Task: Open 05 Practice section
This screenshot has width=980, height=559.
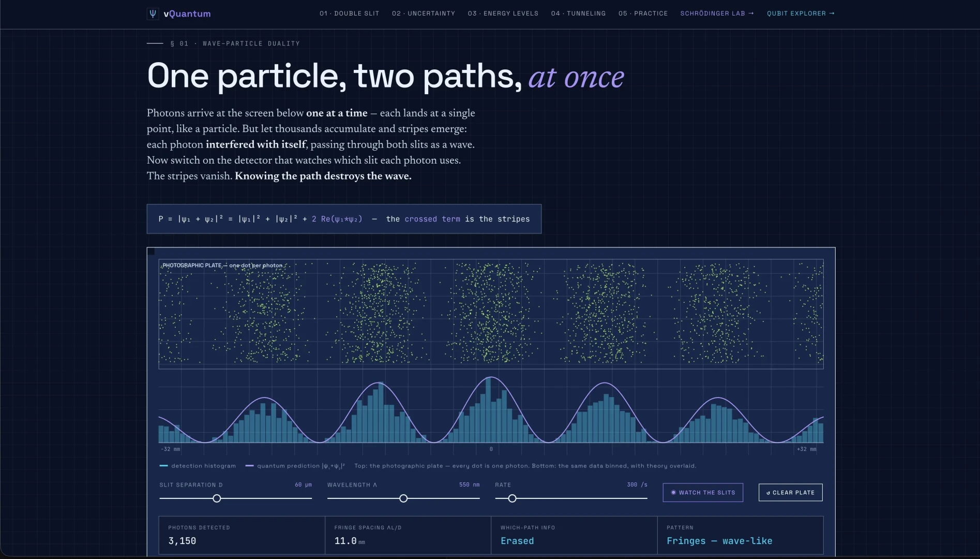Action: coord(643,13)
